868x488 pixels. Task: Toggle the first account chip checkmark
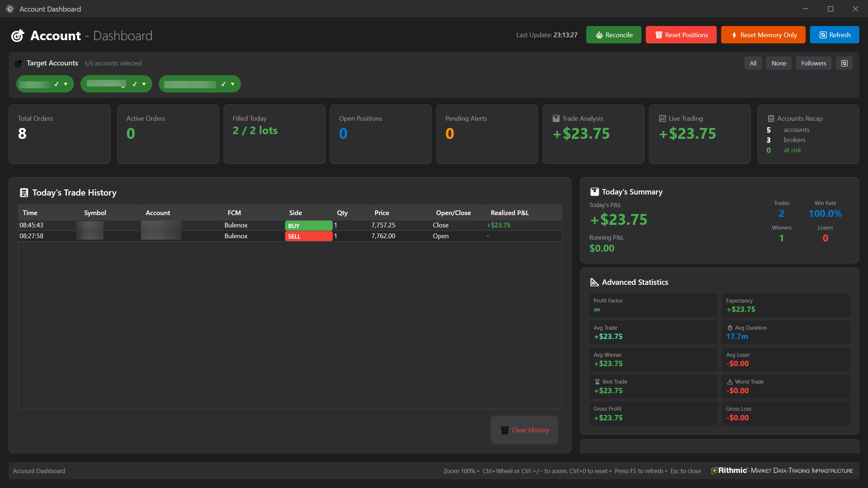tap(56, 84)
